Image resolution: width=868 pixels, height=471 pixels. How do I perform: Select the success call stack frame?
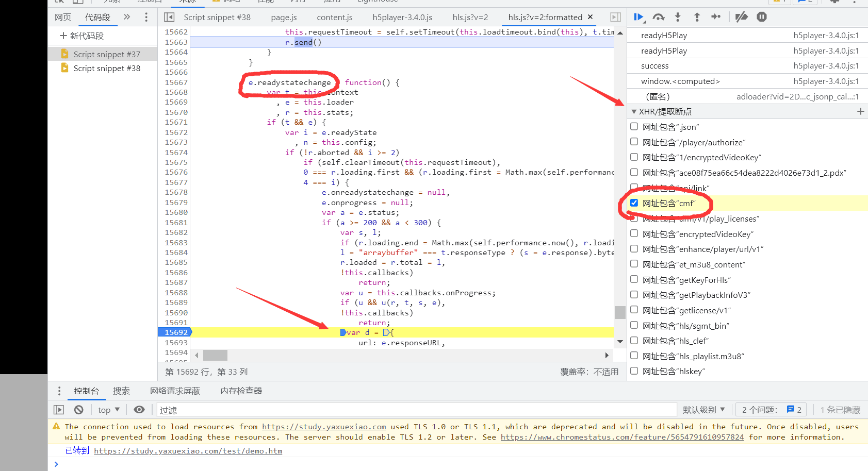click(747, 66)
